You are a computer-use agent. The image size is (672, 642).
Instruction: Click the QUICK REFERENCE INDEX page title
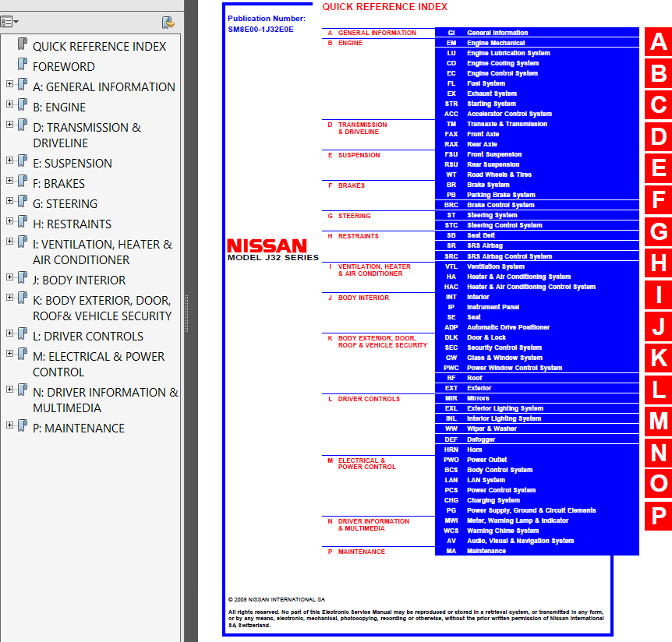pos(385,7)
